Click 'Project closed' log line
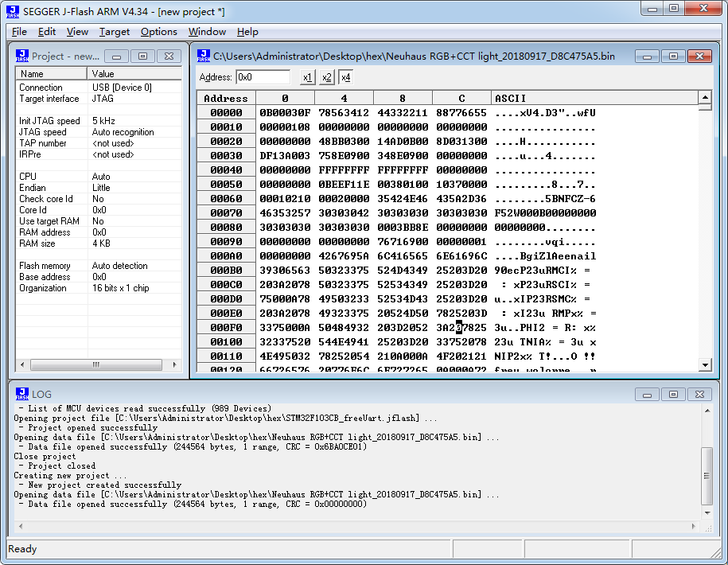 [62, 466]
